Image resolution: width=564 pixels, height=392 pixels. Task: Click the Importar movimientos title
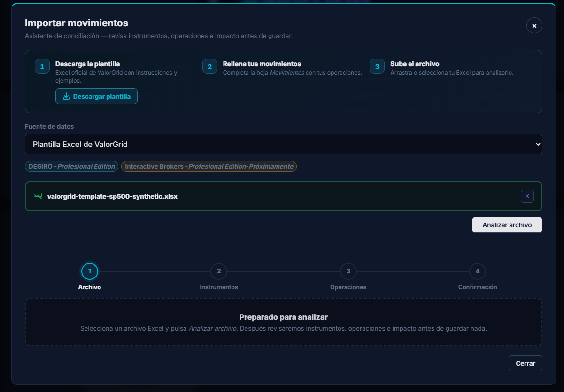coord(77,23)
